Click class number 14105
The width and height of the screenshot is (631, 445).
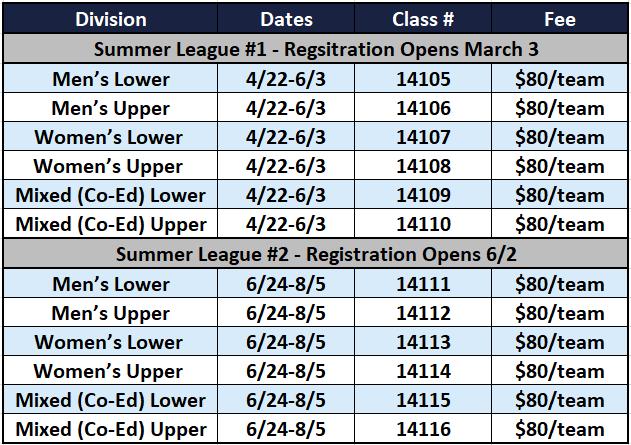point(423,79)
